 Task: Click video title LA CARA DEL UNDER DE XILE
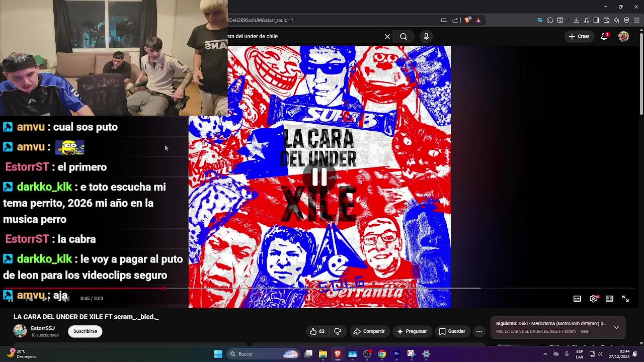click(86, 317)
